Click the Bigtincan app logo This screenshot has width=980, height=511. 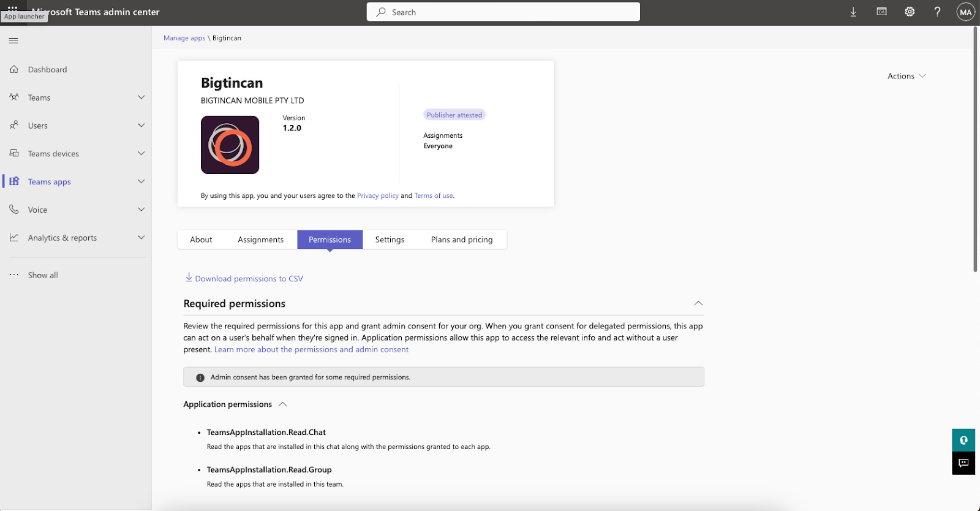(x=230, y=145)
